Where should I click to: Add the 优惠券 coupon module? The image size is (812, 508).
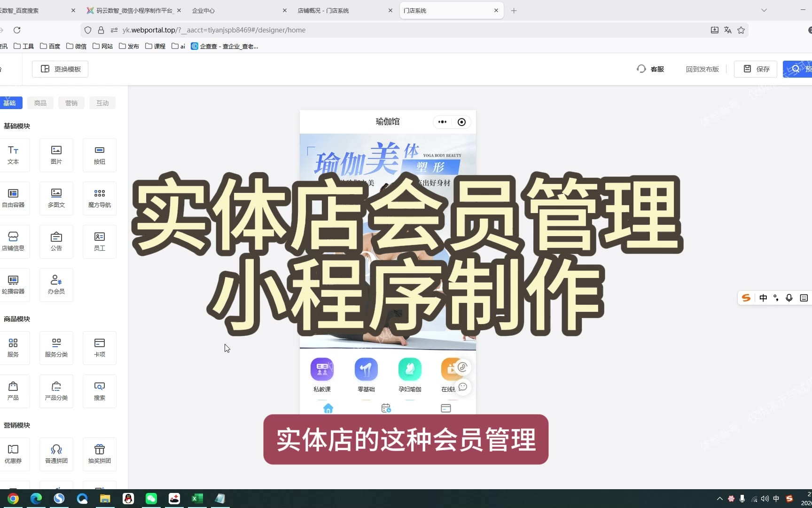[13, 454]
